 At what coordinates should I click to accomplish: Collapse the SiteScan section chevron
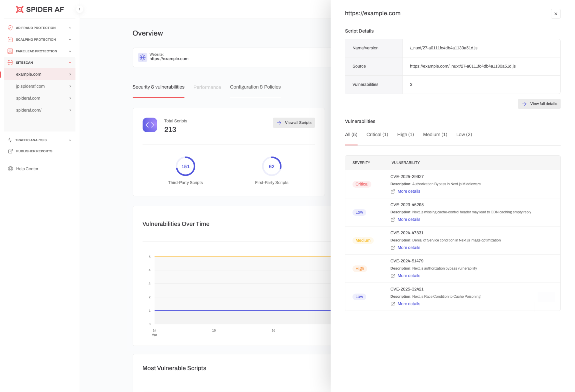pyautogui.click(x=70, y=63)
